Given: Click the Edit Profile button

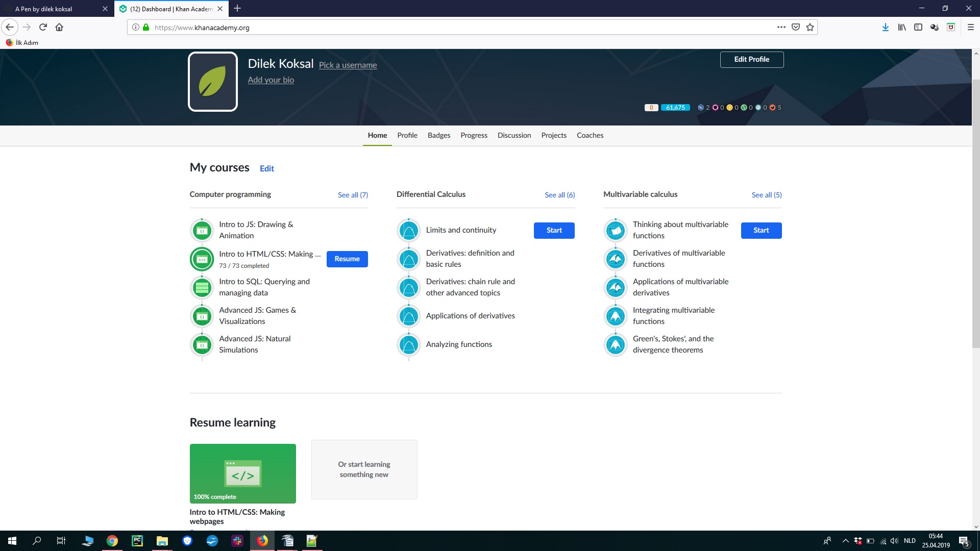Looking at the screenshot, I should point(752,60).
